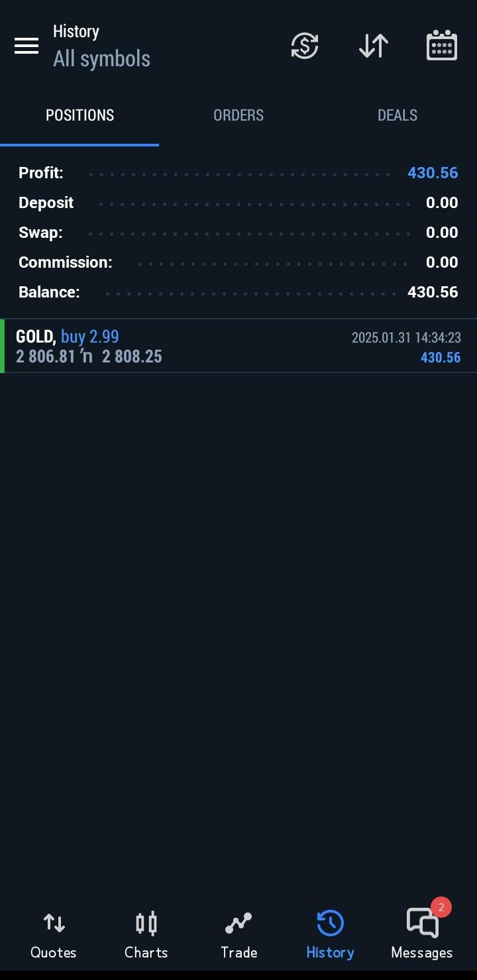Switch to the ORDERS tab
This screenshot has width=477, height=980.
(x=238, y=115)
